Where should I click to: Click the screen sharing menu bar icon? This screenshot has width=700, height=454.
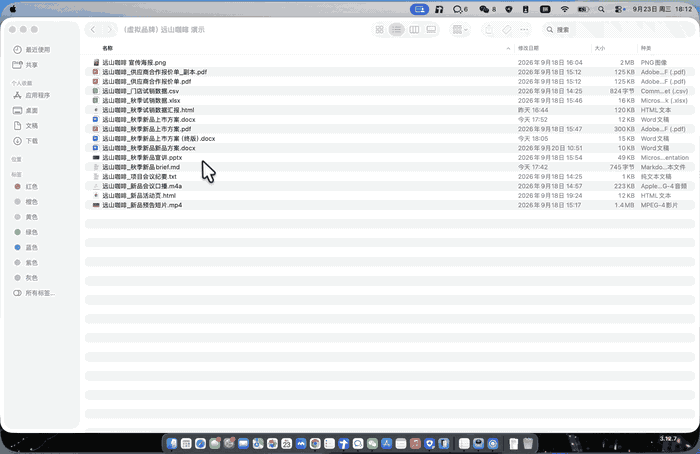pos(419,9)
